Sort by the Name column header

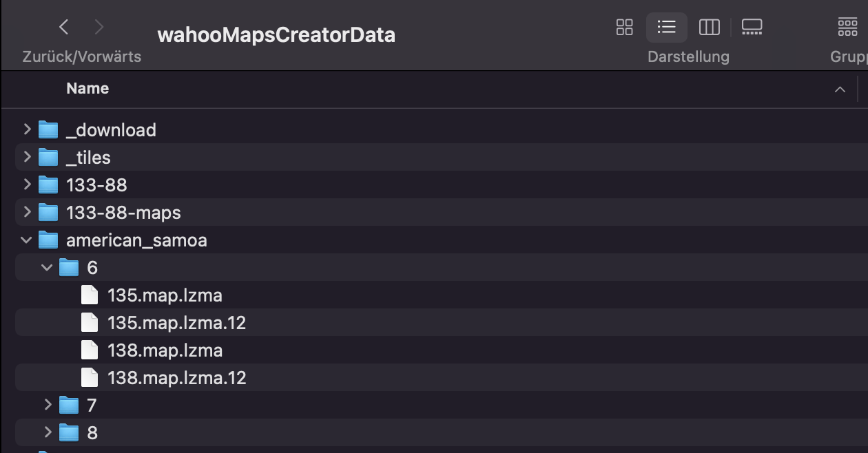[87, 88]
